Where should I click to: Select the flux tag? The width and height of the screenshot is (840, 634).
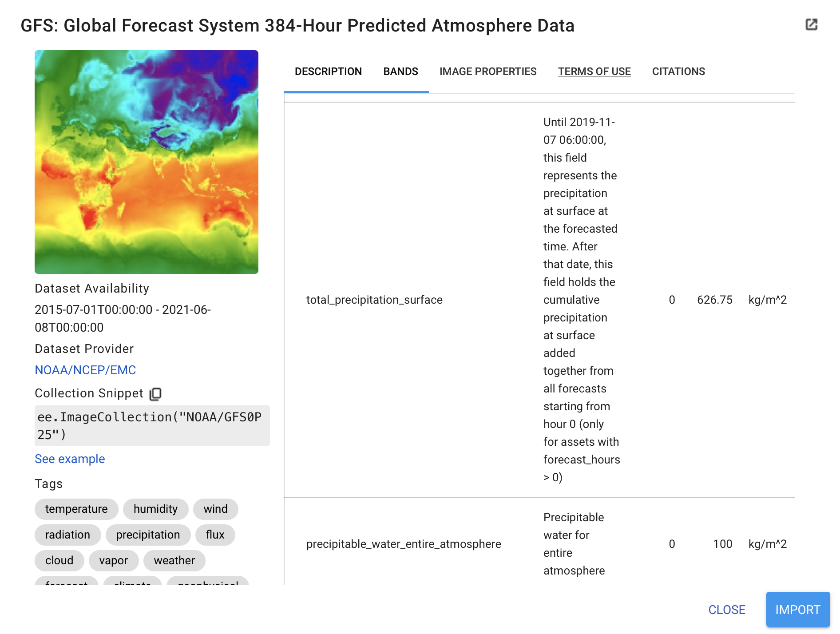point(215,535)
